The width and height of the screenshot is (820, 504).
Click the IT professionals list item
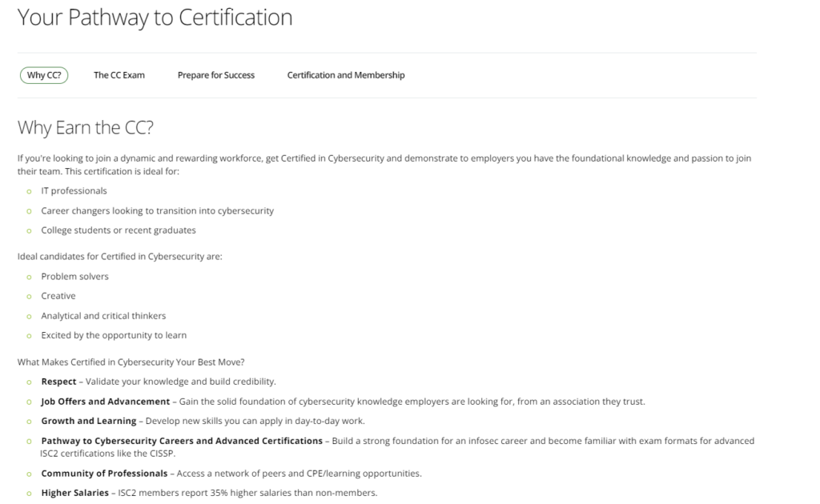74,191
